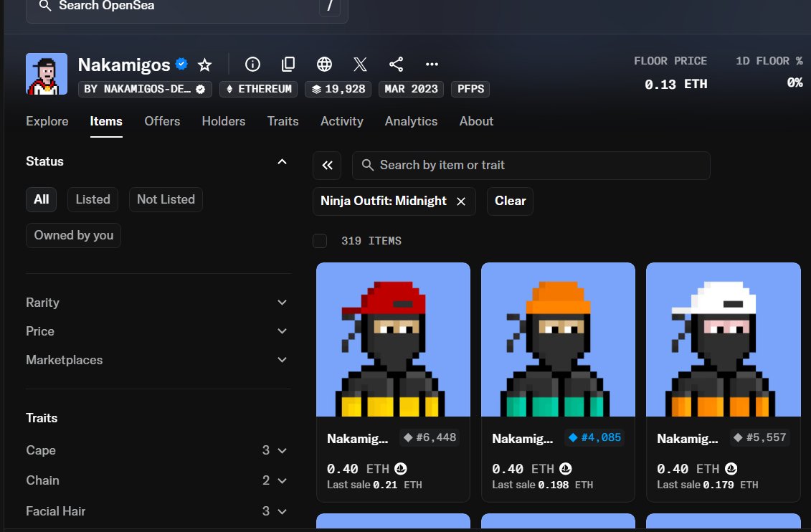
Task: Open the About tab
Action: (476, 121)
